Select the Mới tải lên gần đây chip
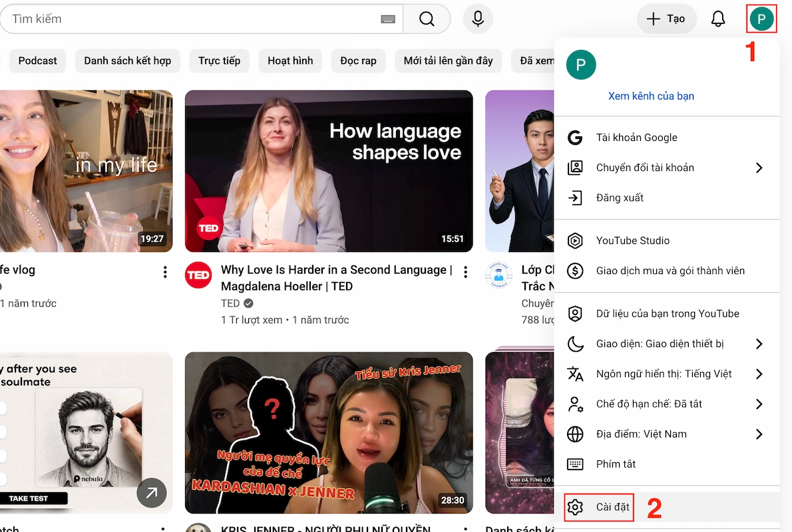The width and height of the screenshot is (792, 532). [448, 61]
